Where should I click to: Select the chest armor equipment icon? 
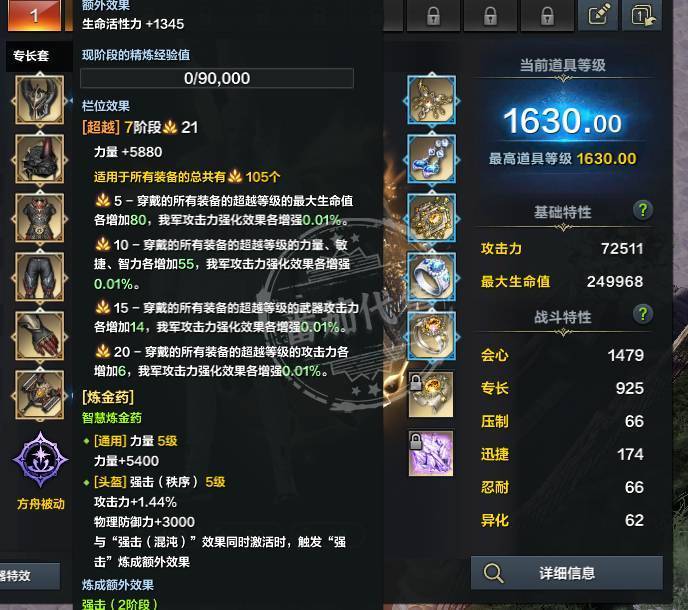tap(40, 218)
